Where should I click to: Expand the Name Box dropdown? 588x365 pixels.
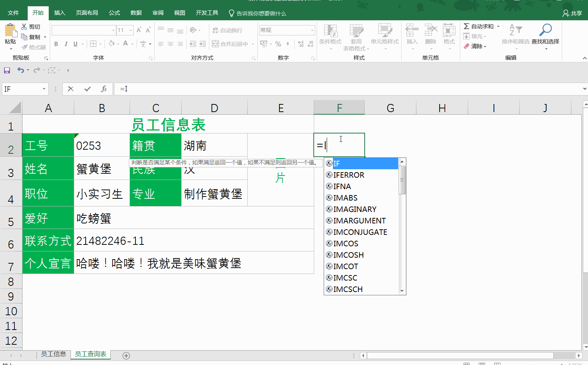pyautogui.click(x=44, y=89)
